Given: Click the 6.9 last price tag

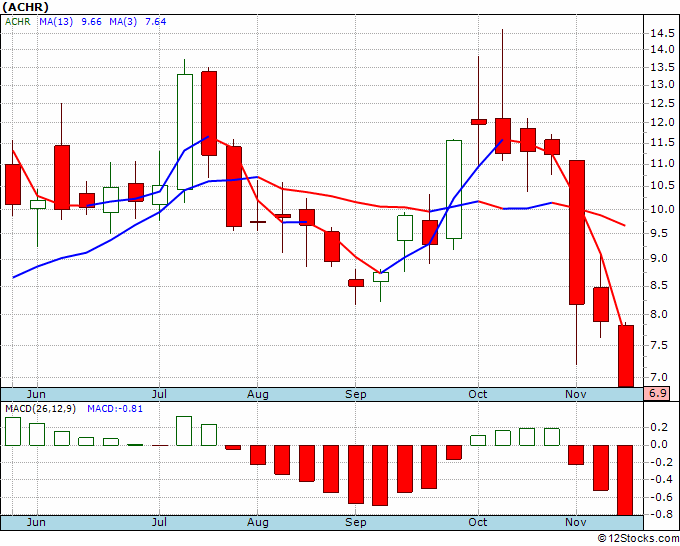Looking at the screenshot, I should pyautogui.click(x=657, y=394).
